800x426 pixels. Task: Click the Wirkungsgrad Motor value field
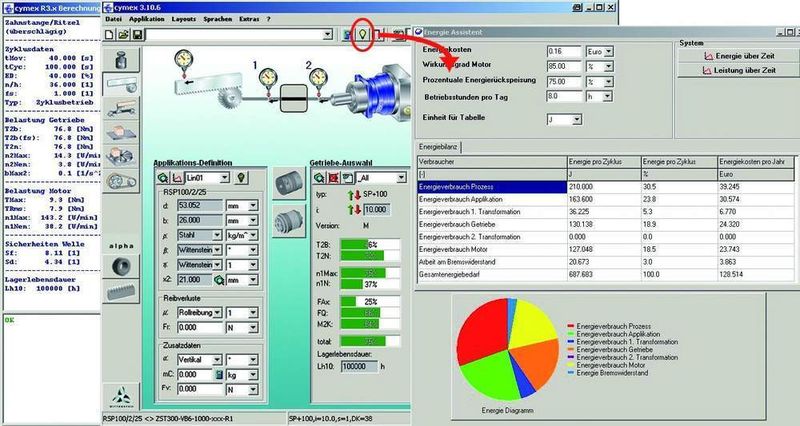pos(565,66)
